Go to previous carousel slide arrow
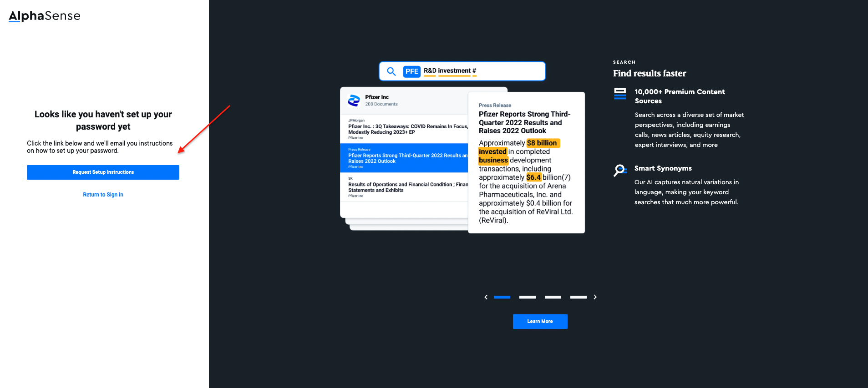This screenshot has height=388, width=868. click(486, 297)
